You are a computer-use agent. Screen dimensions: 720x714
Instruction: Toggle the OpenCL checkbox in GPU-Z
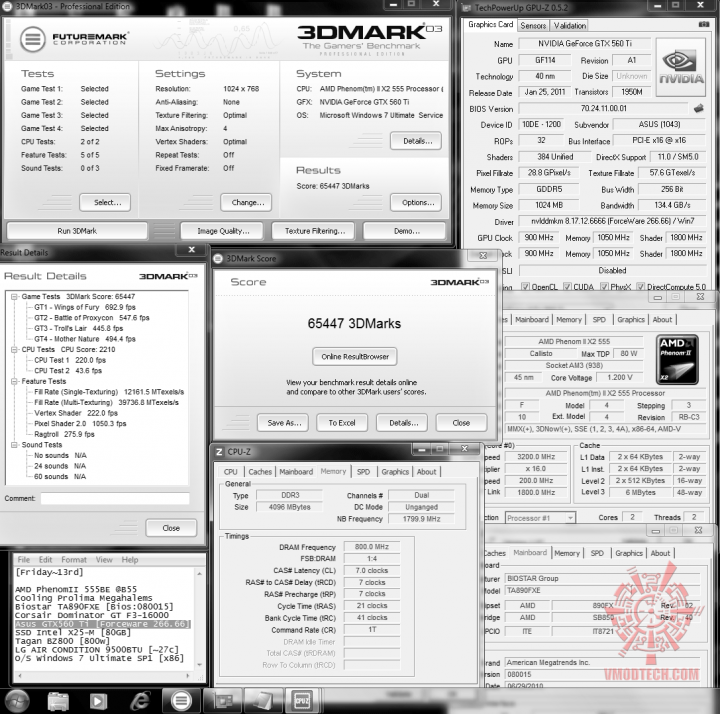click(525, 287)
